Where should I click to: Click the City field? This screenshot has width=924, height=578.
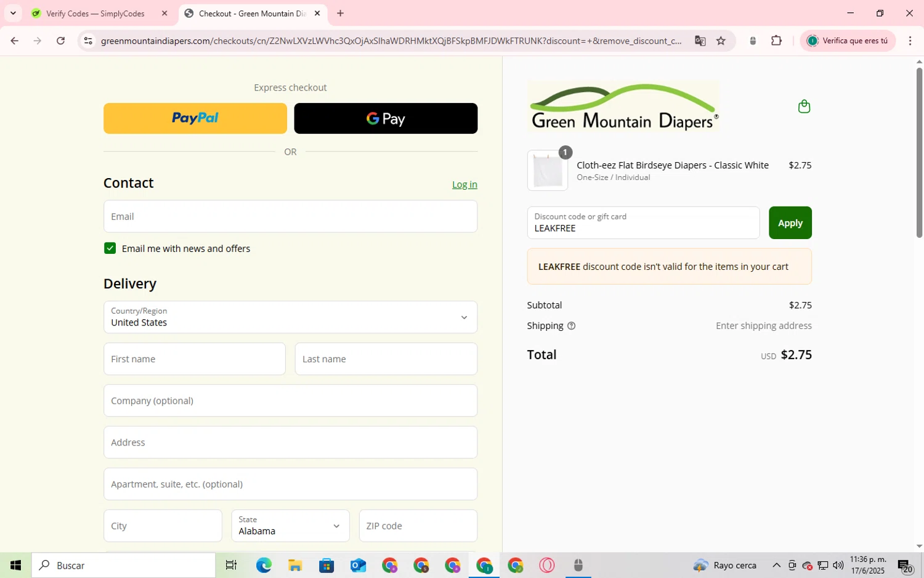163,526
